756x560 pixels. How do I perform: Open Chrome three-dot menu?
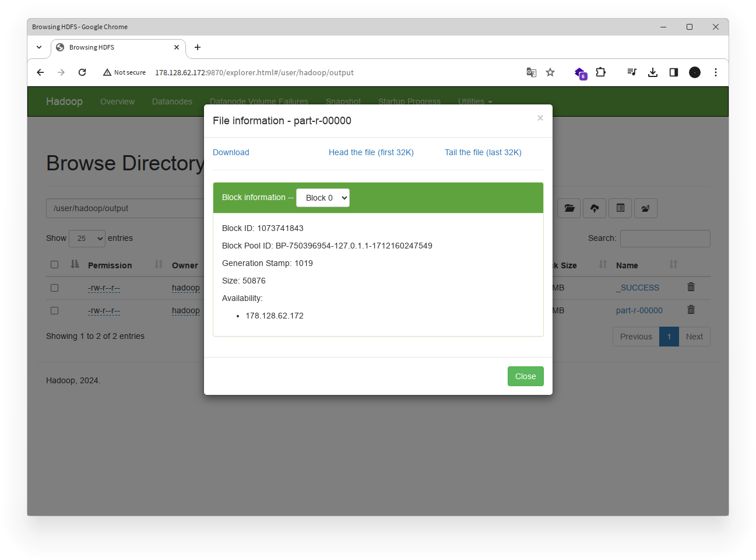pos(716,72)
